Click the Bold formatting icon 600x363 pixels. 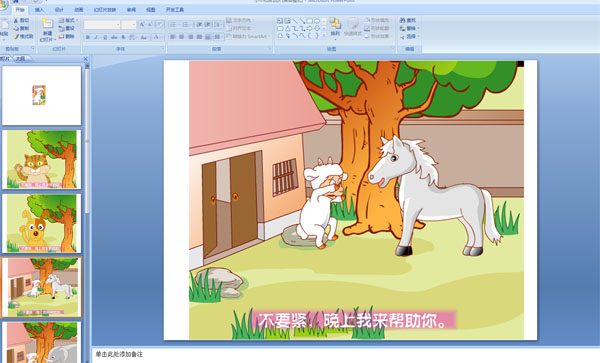(88, 37)
